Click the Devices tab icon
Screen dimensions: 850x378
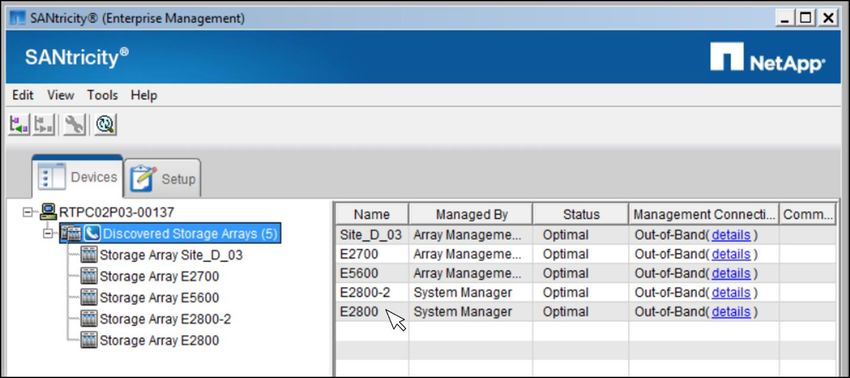51,177
